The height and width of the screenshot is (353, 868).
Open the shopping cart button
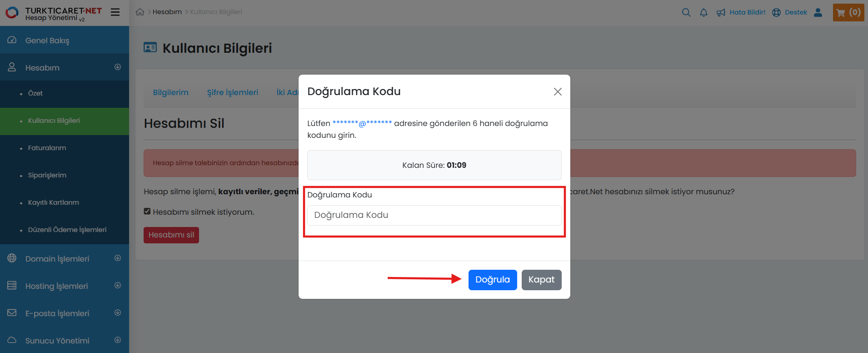(x=848, y=13)
